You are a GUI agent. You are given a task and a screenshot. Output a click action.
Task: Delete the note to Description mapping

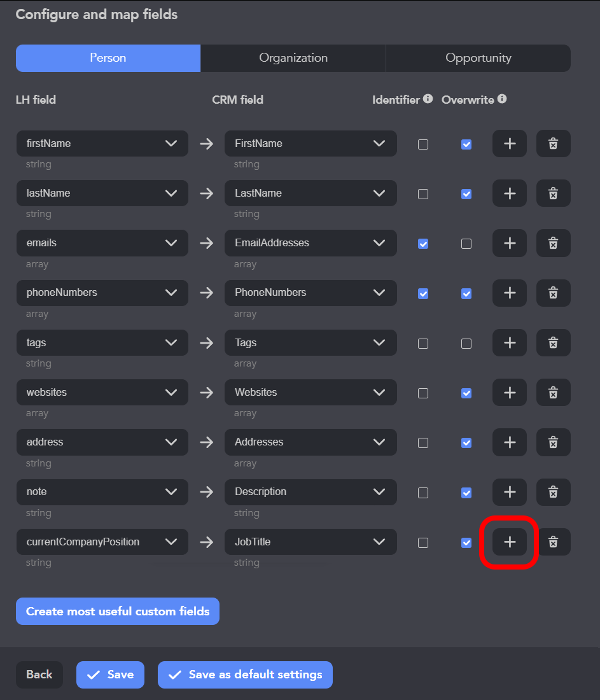[553, 492]
